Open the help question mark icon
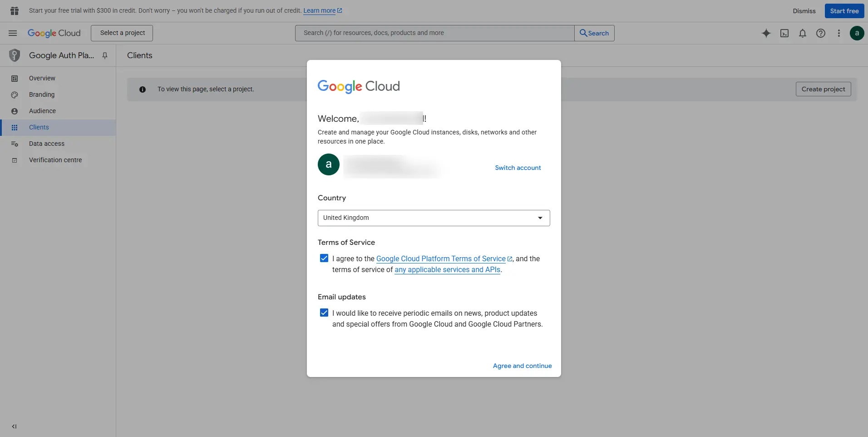This screenshot has height=437, width=868. coord(821,33)
